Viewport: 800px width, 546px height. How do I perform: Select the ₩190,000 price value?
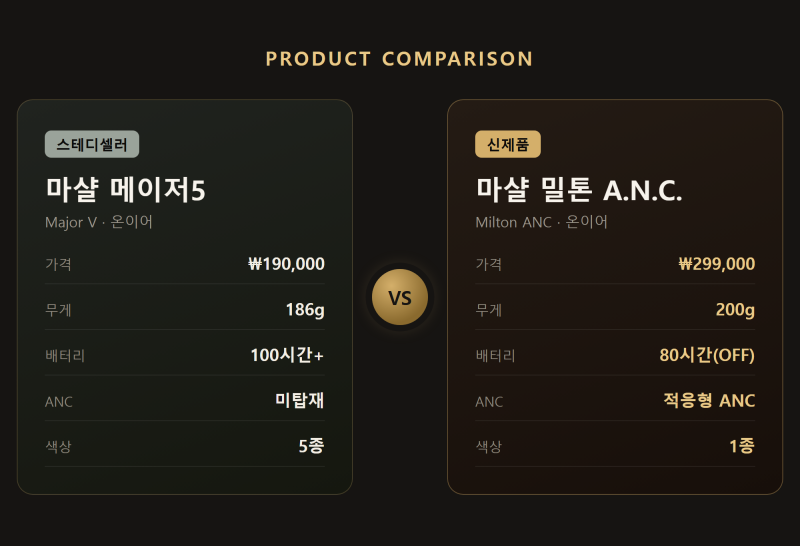click(x=286, y=264)
